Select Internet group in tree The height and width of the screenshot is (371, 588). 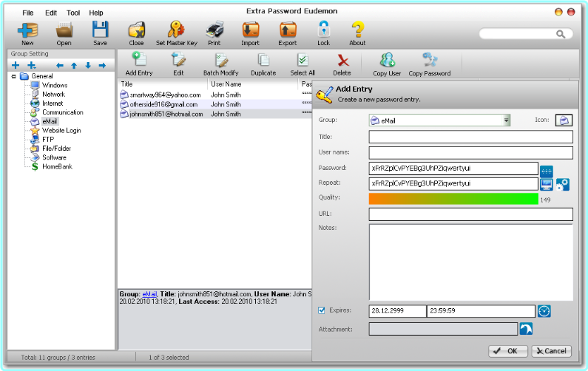pos(53,103)
